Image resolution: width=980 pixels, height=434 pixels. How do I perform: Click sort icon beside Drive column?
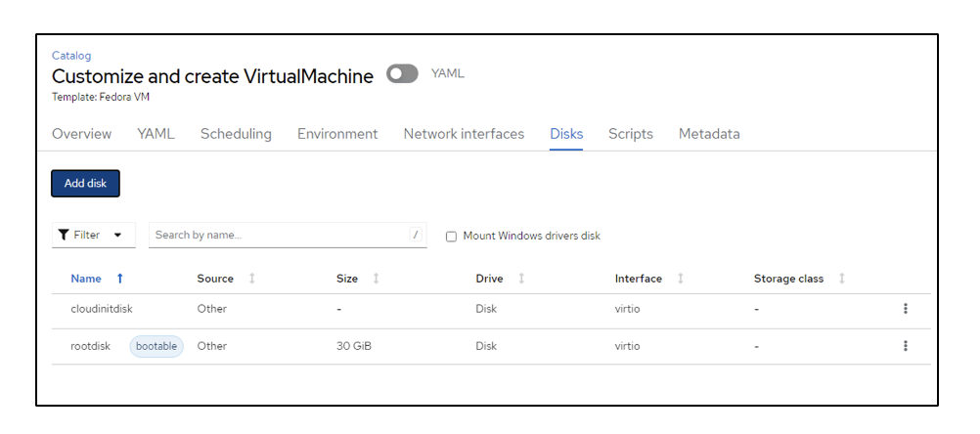tap(521, 279)
